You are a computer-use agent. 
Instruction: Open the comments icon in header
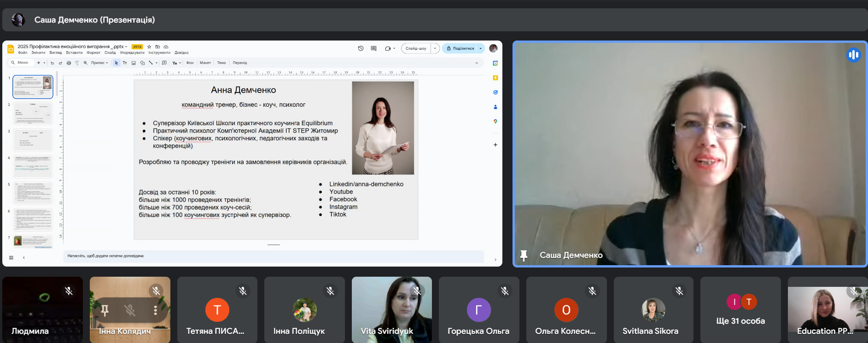coord(373,48)
